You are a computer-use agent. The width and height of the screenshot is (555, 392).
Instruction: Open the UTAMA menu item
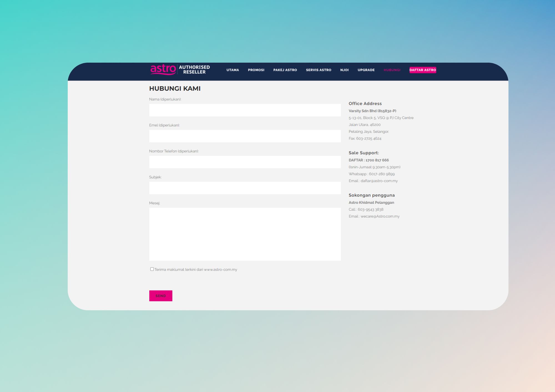pyautogui.click(x=233, y=70)
